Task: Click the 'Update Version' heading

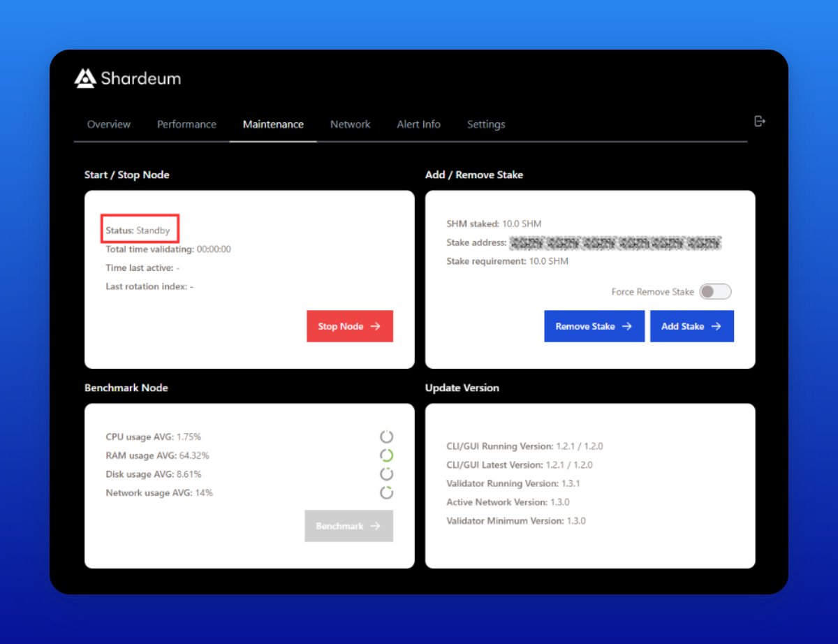Action: (x=462, y=388)
